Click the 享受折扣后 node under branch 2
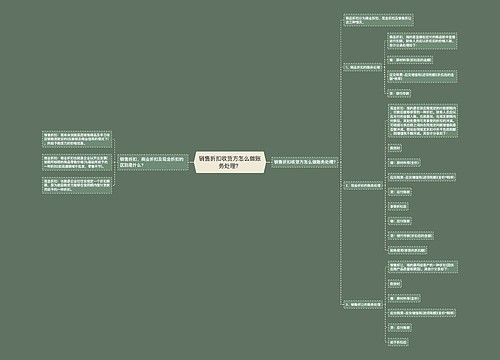 398,207
